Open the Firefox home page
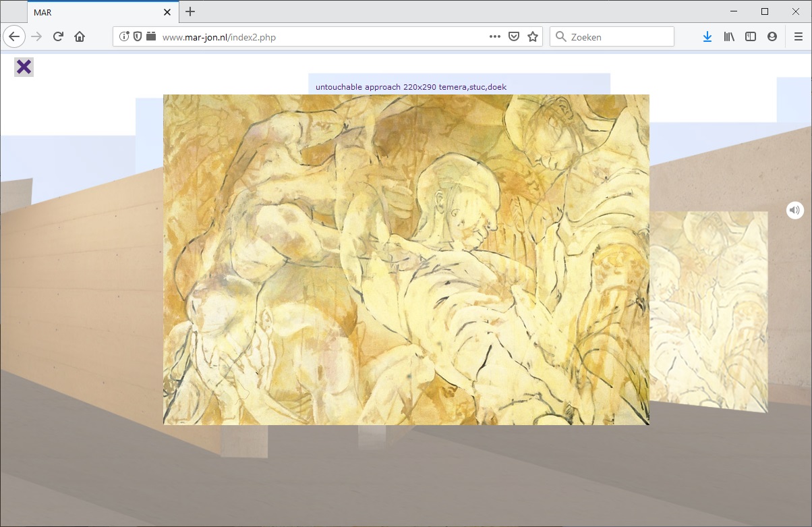 coord(80,37)
